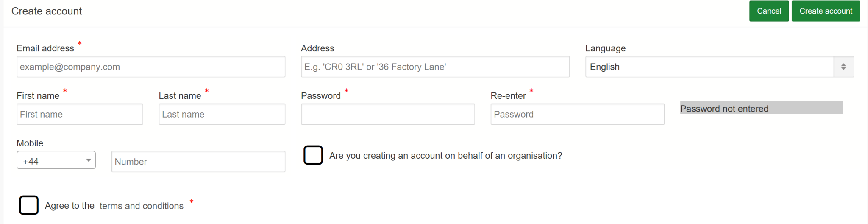Click the Language selector up-down arrow icon

pos(843,67)
